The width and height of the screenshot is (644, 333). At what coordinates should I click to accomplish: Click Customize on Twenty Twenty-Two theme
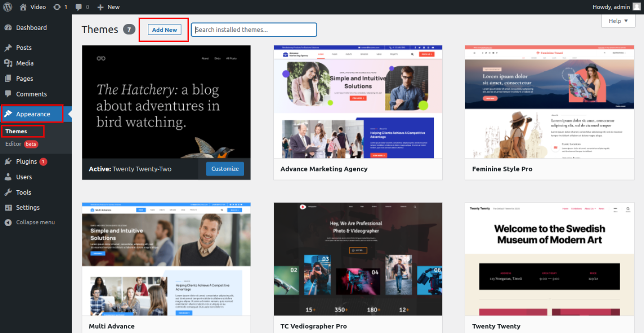[225, 169]
